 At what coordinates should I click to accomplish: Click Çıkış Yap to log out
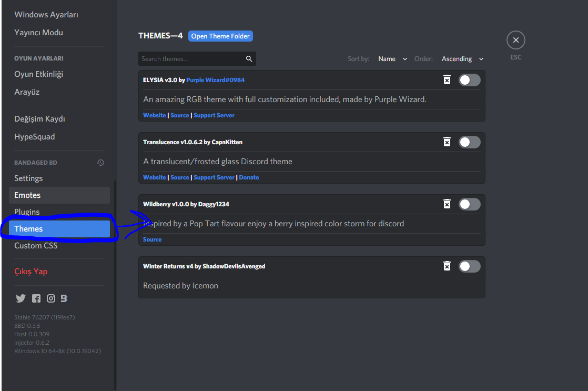point(59,272)
